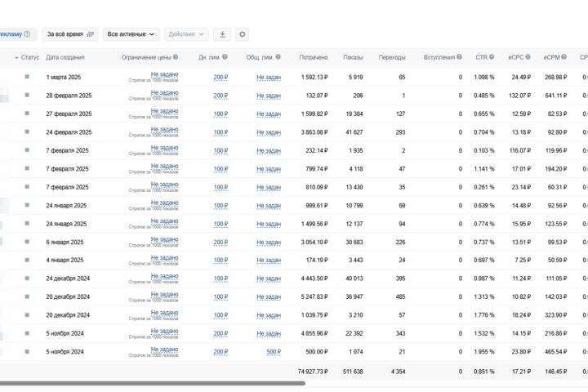
Task: Click the horizontal scrollbar under the table
Action: [153, 383]
